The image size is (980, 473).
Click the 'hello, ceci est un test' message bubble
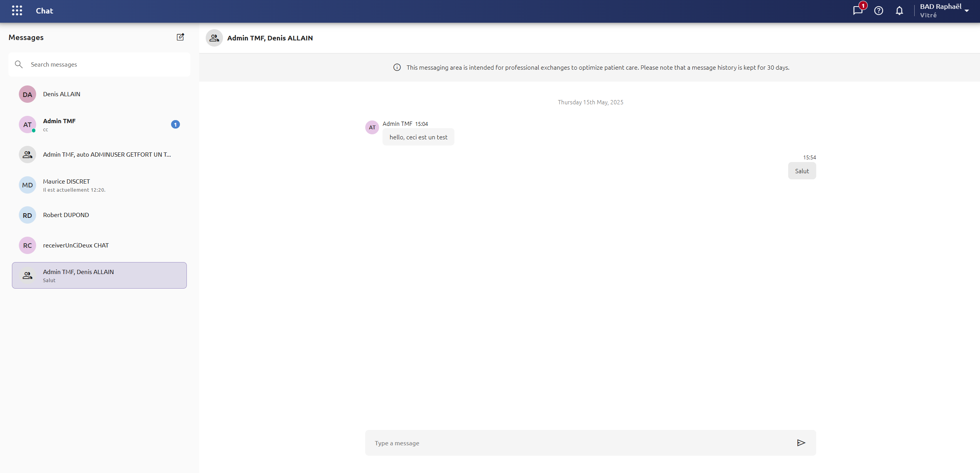coord(418,137)
